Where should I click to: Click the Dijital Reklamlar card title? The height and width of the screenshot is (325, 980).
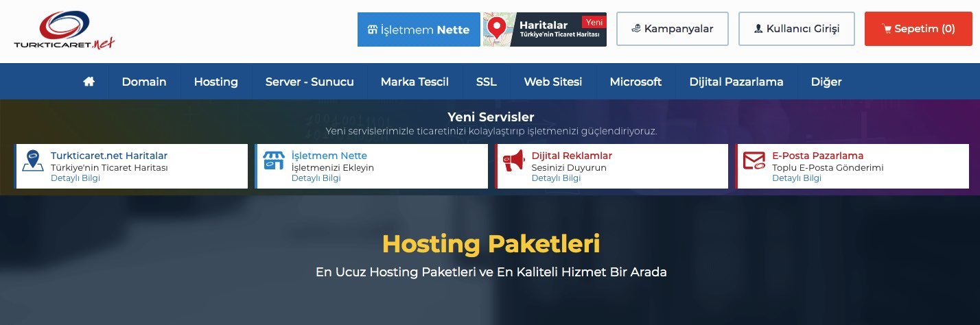[572, 156]
